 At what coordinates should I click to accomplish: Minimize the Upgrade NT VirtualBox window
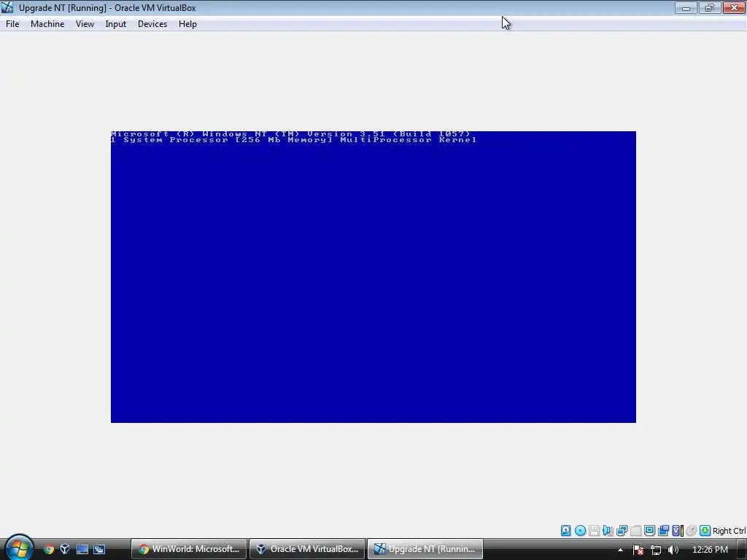686,7
